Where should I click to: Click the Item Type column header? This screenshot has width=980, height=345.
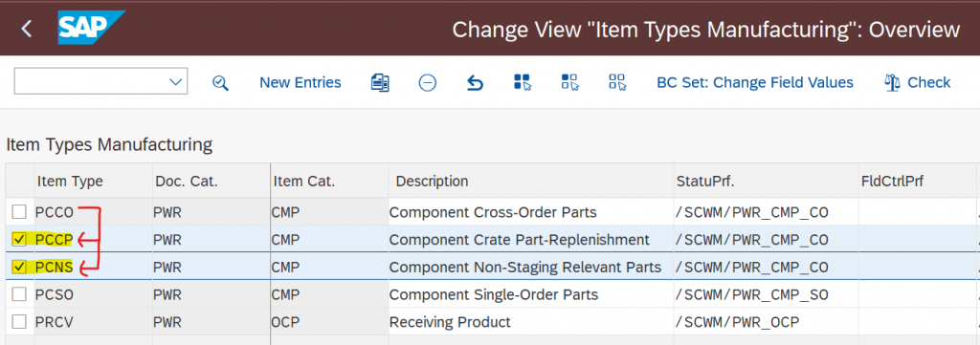[70, 182]
